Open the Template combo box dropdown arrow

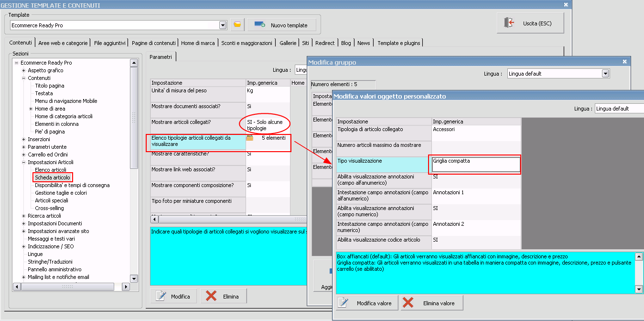point(223,25)
